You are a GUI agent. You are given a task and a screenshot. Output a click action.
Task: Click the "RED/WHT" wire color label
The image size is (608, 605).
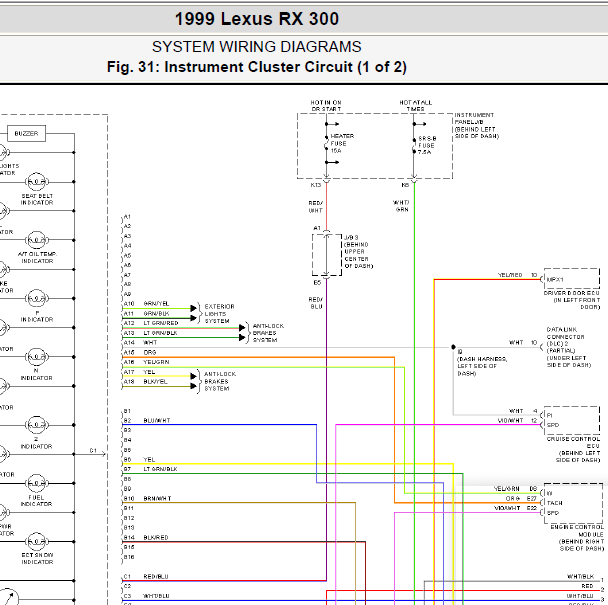(x=316, y=207)
